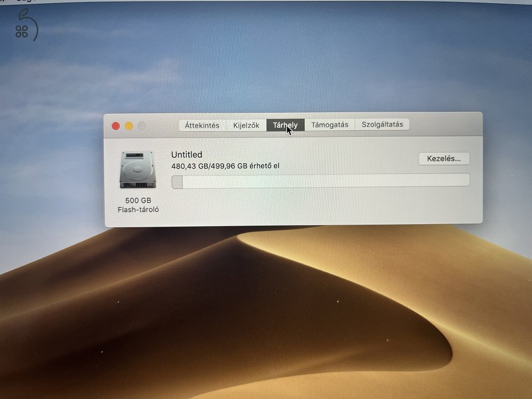Viewport: 532px width, 399px height.
Task: Open the Kijelzők tab
Action: (x=246, y=125)
